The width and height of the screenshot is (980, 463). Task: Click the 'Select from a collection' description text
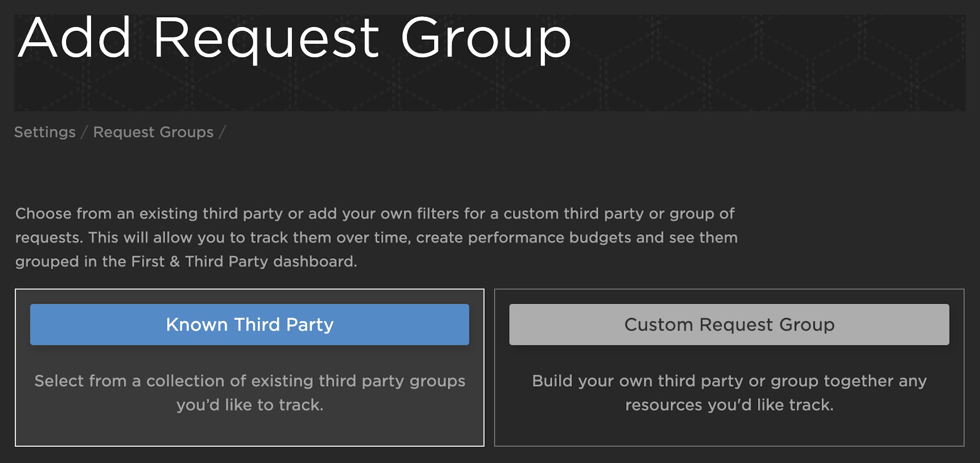point(249,381)
